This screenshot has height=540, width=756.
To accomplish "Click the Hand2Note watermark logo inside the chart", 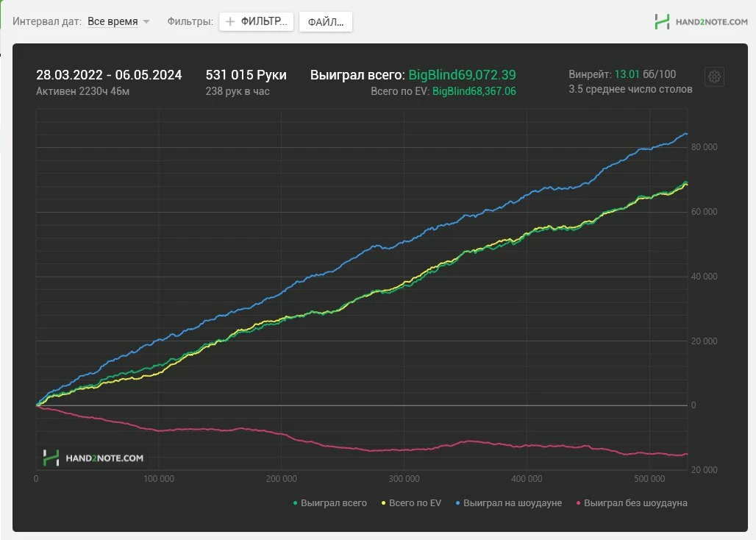I will [x=92, y=458].
